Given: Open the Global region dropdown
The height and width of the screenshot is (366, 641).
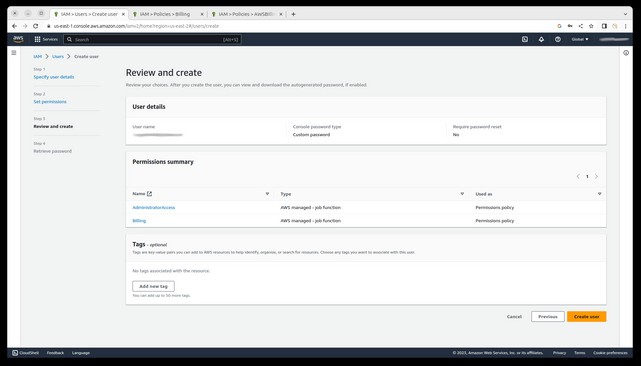Looking at the screenshot, I should pos(580,39).
